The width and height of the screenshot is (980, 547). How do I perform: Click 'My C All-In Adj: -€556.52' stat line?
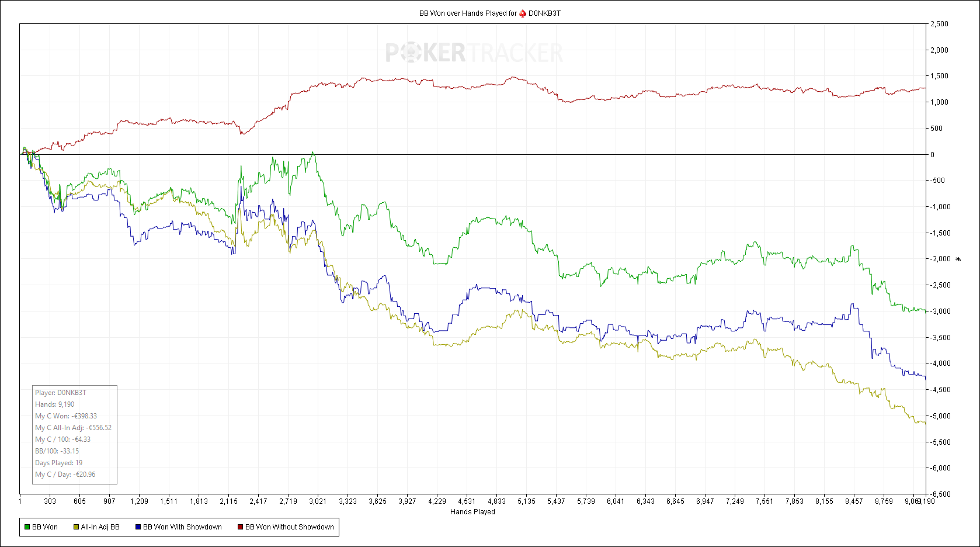(73, 428)
